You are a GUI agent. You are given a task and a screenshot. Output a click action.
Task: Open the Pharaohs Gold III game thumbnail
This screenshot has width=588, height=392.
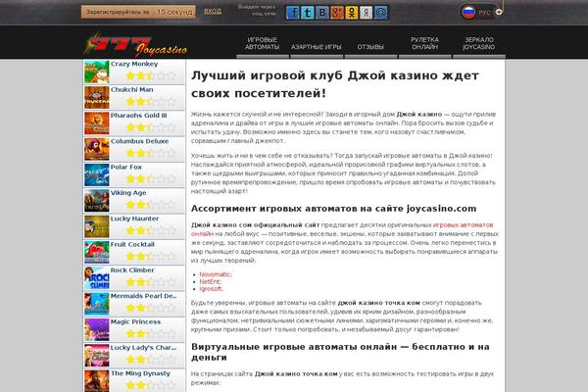pyautogui.click(x=97, y=123)
